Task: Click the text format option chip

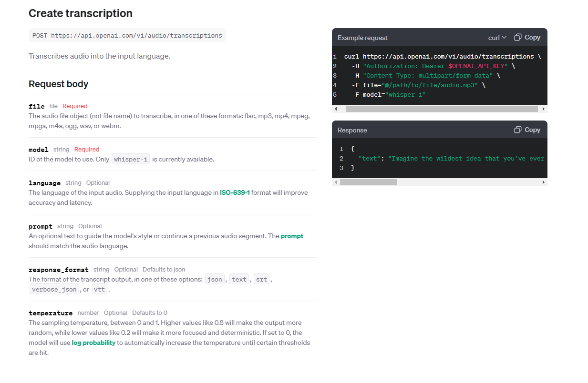Action: point(239,280)
